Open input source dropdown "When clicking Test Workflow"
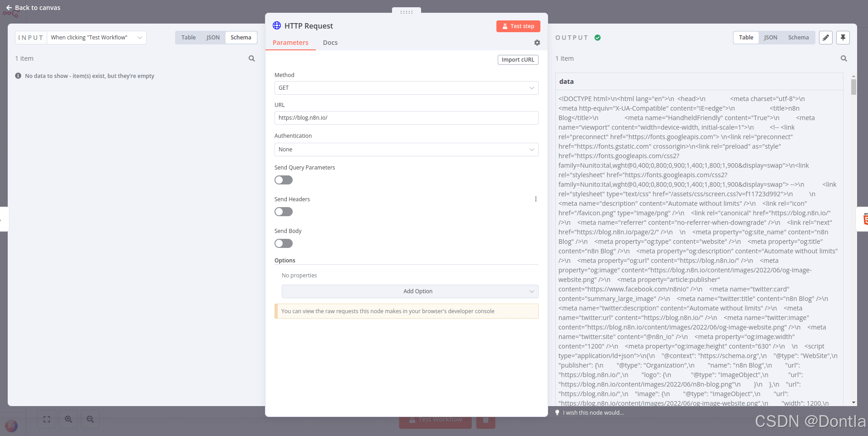Screen dimensions: 868x436 (x=97, y=38)
